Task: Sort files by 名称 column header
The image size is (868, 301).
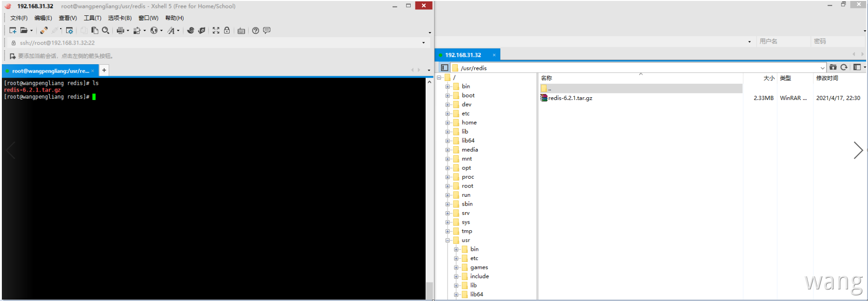Action: point(547,78)
